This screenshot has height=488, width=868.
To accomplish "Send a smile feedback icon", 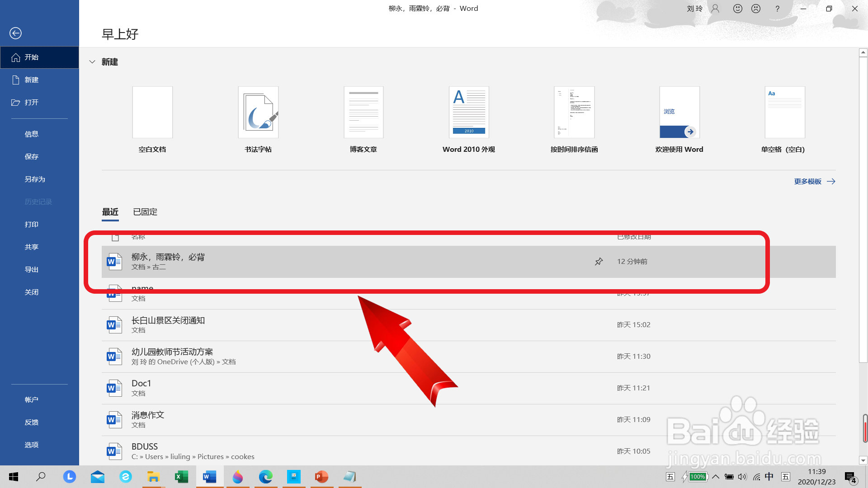I will (738, 9).
